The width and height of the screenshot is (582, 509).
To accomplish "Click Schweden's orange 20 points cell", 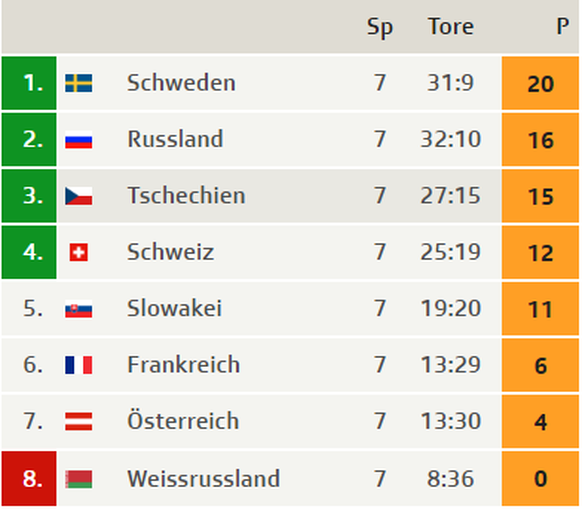I will coord(540,83).
